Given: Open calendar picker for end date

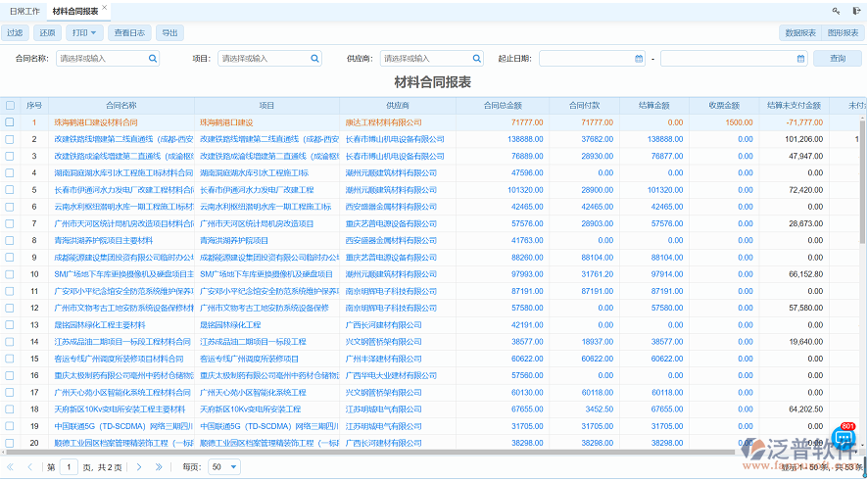Looking at the screenshot, I should pyautogui.click(x=801, y=59).
